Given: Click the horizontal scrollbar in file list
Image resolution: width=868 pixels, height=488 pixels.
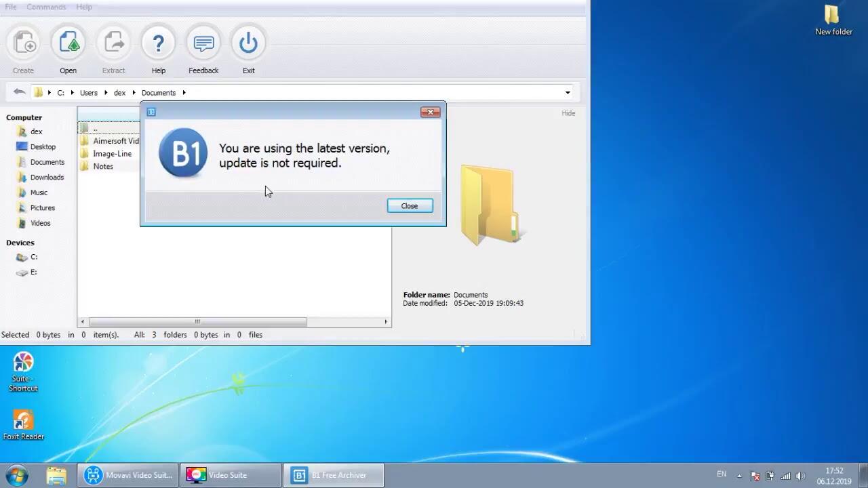Looking at the screenshot, I should pos(197,322).
